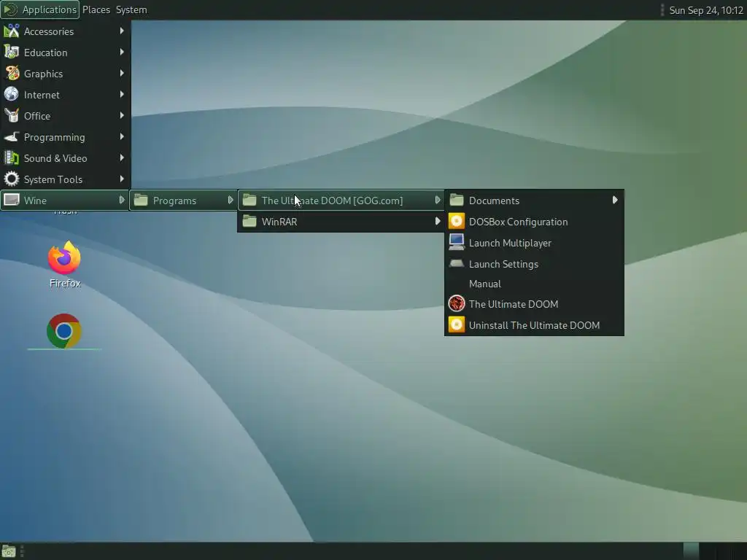Click the show desktop icon in bottom panel
This screenshot has height=560, width=747.
pyautogui.click(x=8, y=551)
